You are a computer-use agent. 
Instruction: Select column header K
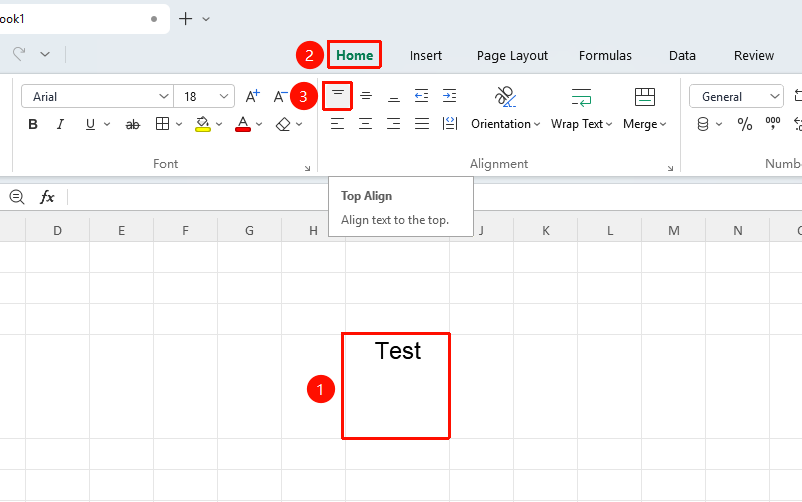pos(546,230)
